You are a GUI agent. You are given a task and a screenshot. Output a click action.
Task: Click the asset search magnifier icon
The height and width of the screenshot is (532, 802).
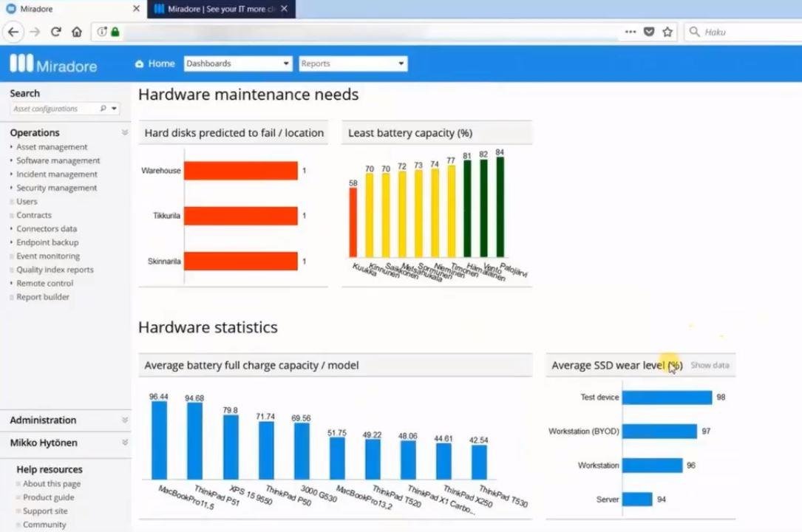click(x=103, y=109)
